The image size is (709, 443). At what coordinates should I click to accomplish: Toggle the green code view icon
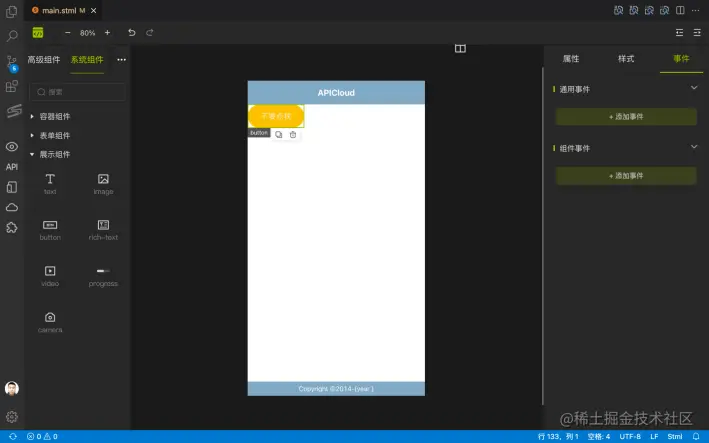click(x=38, y=33)
